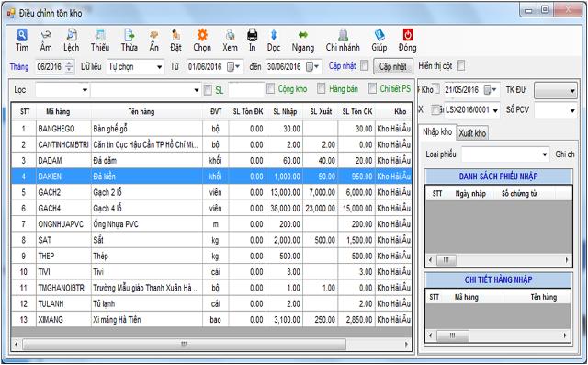588x365 pixels.
Task: Check the Chi tiết PS checkbox
Action: 372,88
